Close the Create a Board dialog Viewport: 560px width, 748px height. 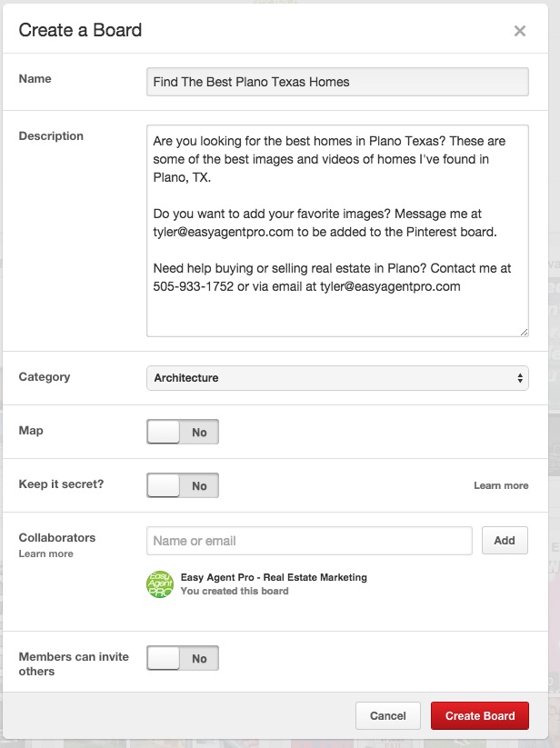point(520,31)
